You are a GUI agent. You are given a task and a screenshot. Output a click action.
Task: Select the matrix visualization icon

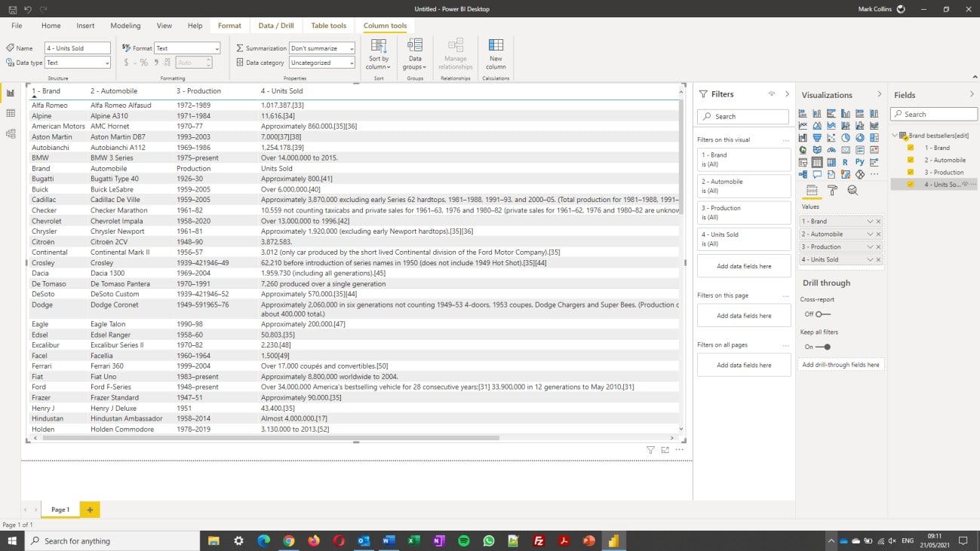[831, 162]
